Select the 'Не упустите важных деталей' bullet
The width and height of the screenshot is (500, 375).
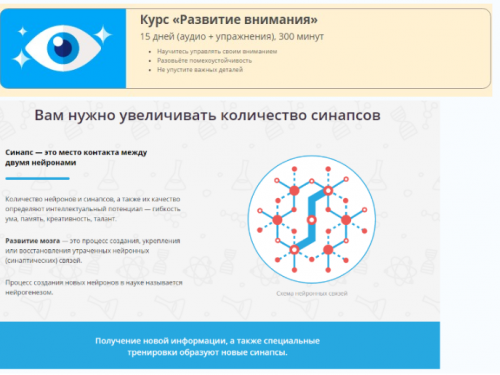(200, 69)
